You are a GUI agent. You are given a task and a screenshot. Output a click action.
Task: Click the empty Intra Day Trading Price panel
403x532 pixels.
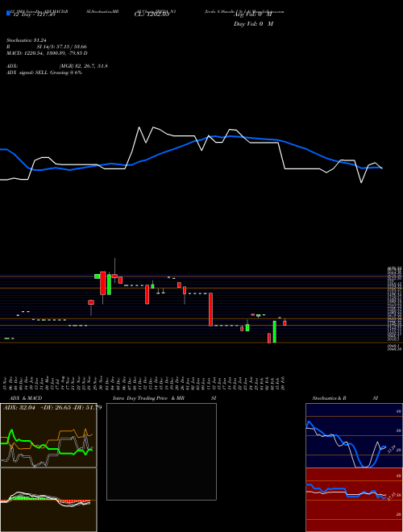coord(161,451)
